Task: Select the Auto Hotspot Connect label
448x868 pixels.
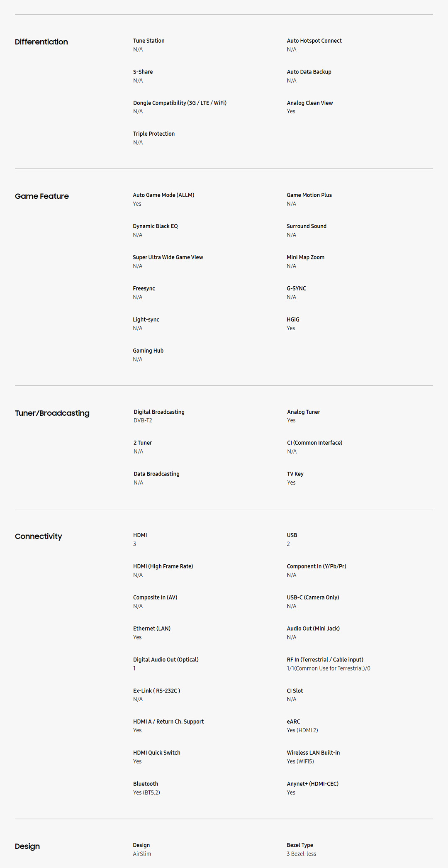Action: pos(314,41)
